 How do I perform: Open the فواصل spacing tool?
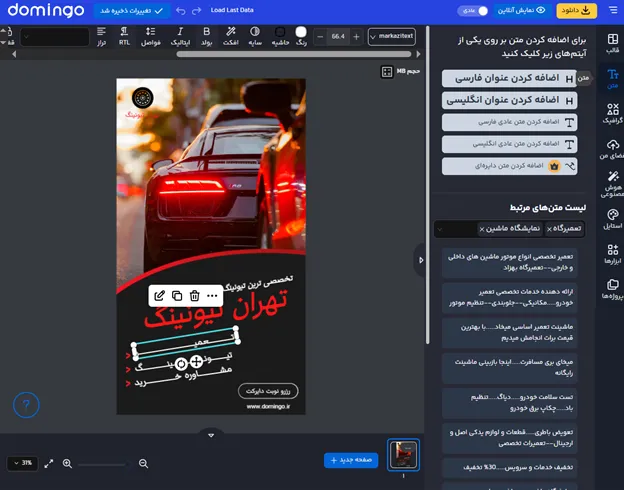pyautogui.click(x=150, y=36)
